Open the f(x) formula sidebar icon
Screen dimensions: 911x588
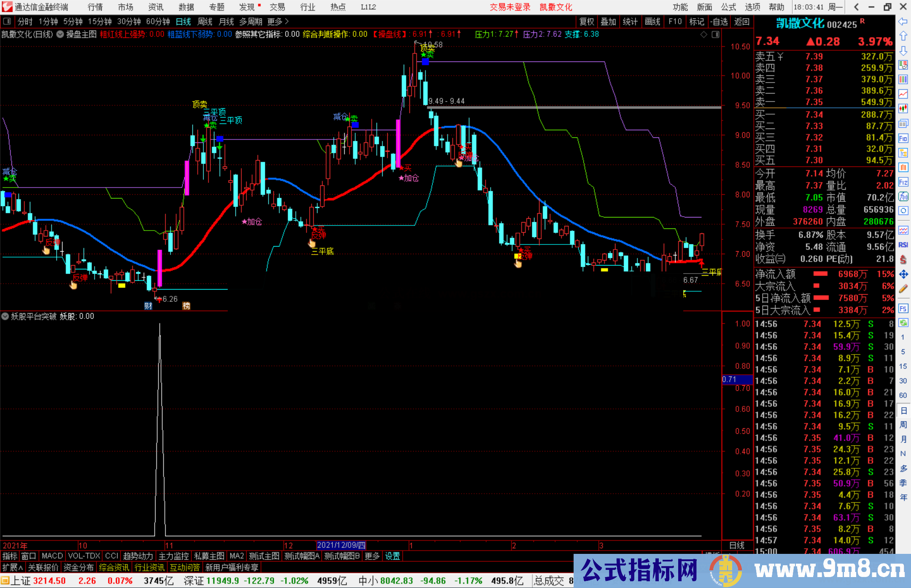coord(903,196)
